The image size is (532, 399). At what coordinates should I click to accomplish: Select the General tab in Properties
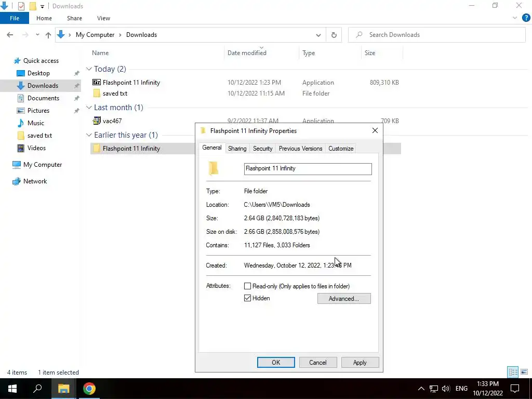pyautogui.click(x=212, y=148)
